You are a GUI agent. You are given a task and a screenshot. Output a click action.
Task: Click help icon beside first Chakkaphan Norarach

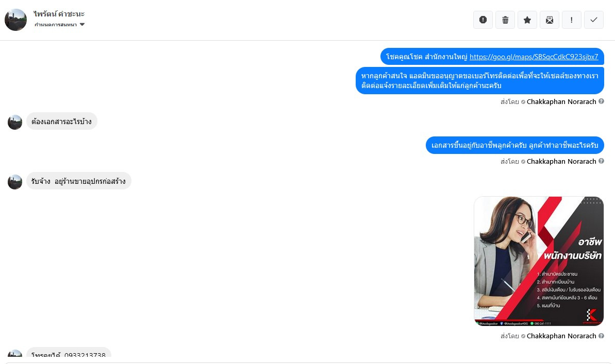[601, 101]
